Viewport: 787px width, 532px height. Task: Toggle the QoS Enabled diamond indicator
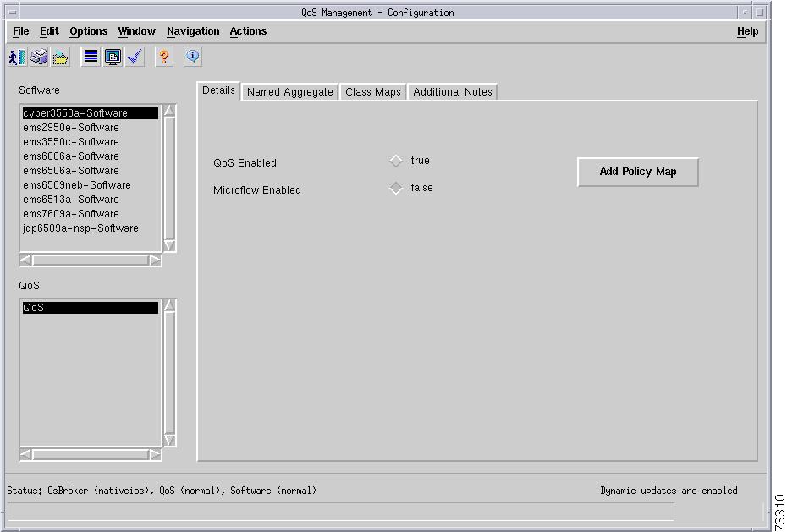[x=396, y=161]
